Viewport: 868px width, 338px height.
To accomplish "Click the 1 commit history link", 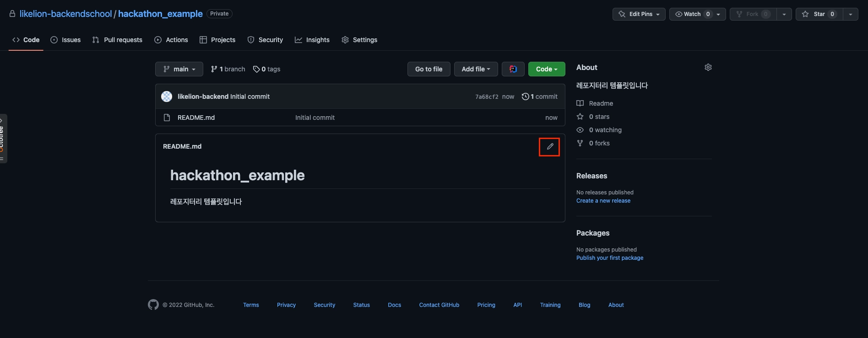I will coord(540,97).
